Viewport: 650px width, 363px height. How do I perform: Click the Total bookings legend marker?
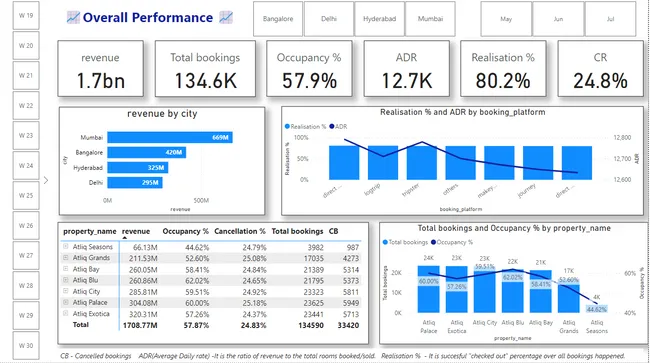click(385, 242)
